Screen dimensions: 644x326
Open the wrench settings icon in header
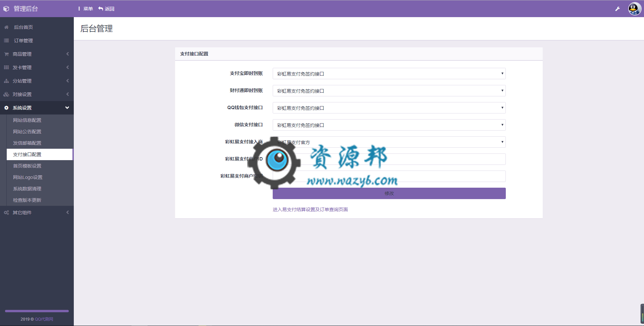click(x=618, y=9)
